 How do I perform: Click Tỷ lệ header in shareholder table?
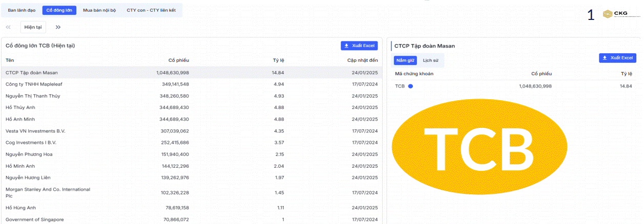(278, 60)
